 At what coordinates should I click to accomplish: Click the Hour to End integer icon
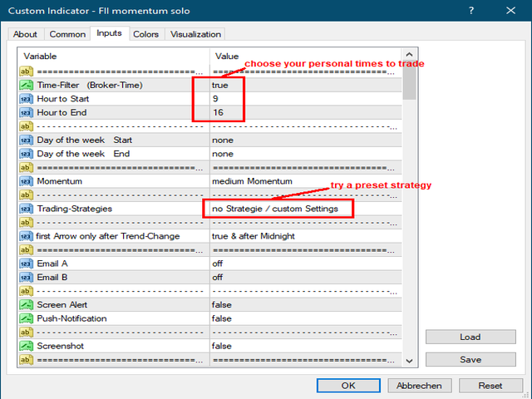coord(26,112)
